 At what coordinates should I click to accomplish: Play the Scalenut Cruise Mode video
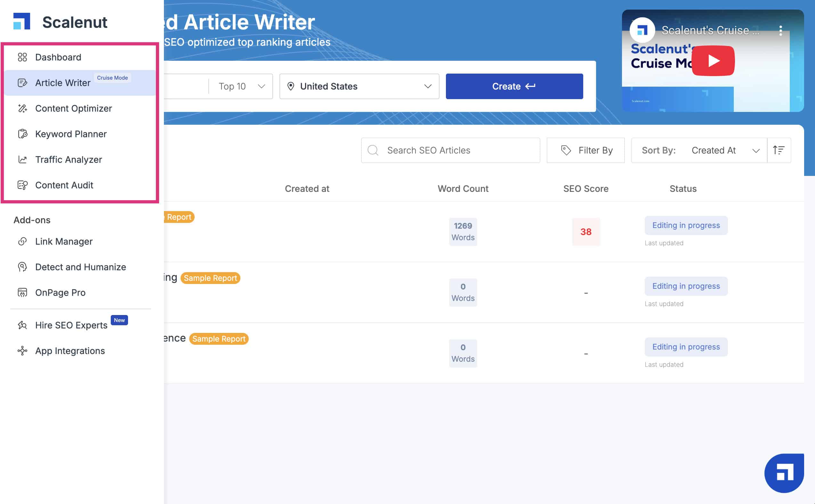tap(713, 61)
